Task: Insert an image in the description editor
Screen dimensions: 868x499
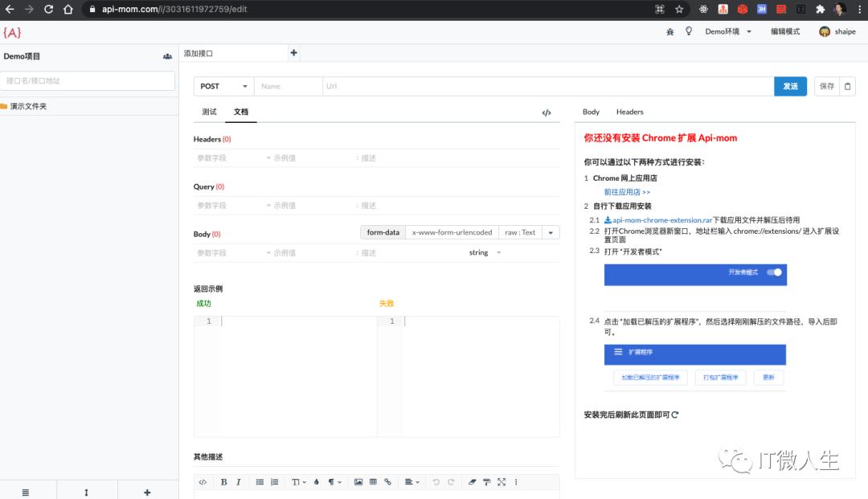Action: [358, 482]
